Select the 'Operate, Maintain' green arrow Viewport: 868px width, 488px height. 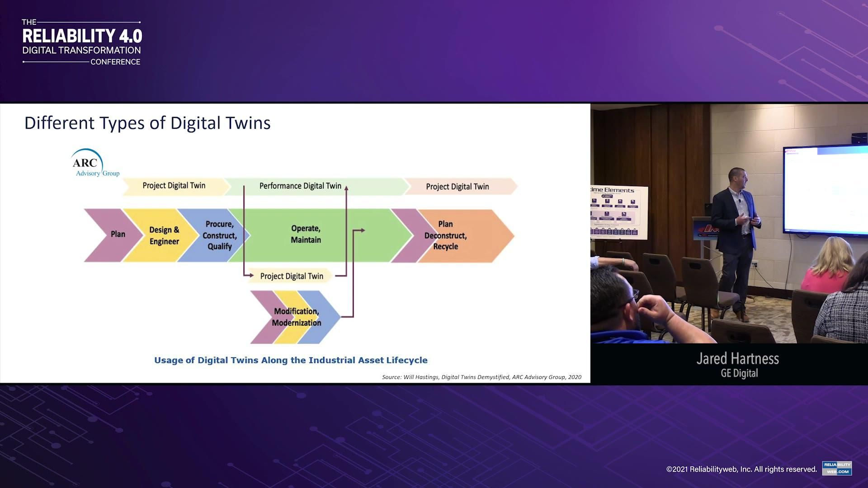point(306,235)
